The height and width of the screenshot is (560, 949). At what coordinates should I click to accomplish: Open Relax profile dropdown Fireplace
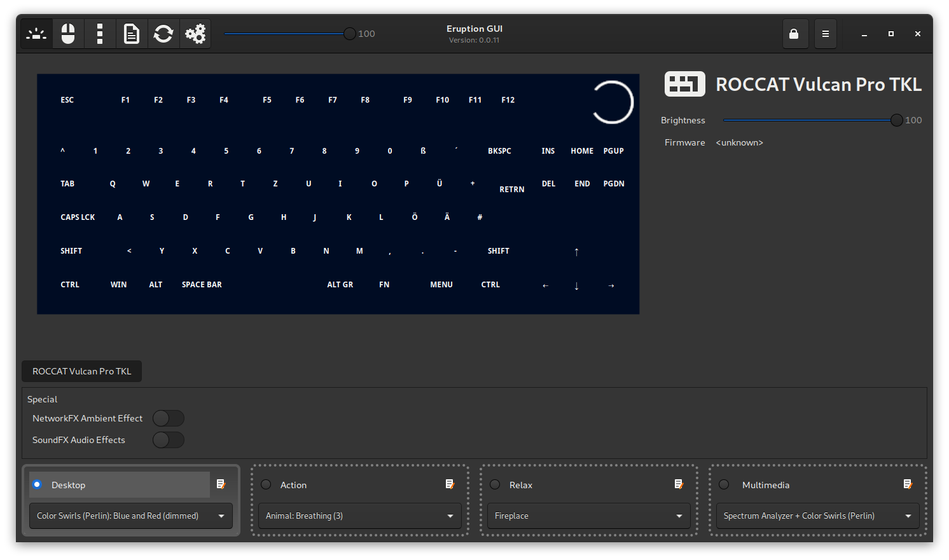(589, 516)
